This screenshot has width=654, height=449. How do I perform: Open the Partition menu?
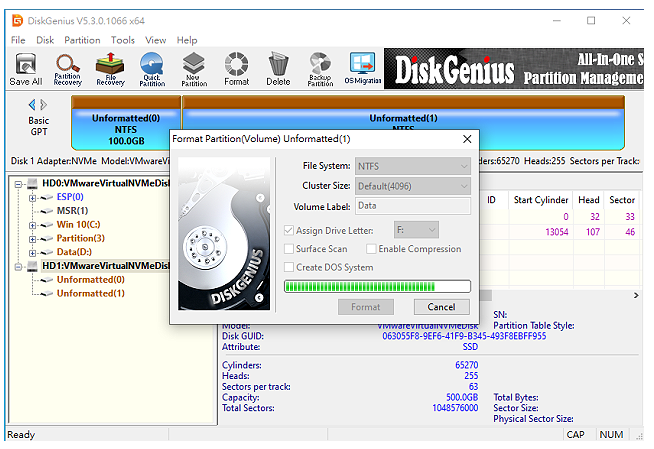82,40
